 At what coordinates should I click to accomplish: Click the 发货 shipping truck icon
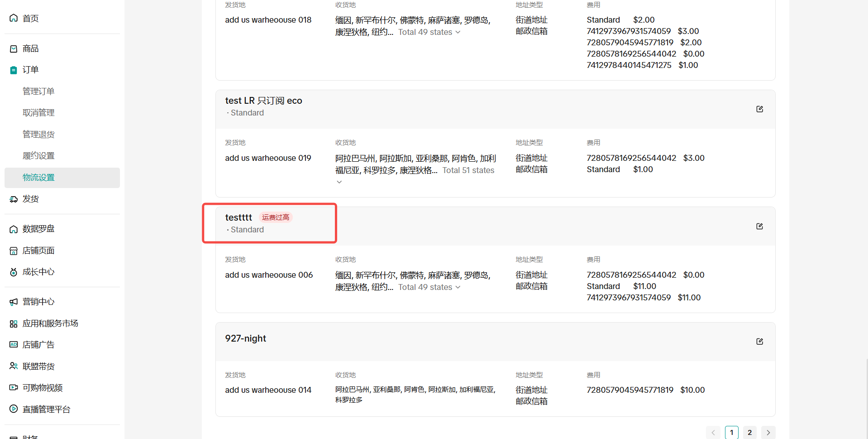click(14, 199)
